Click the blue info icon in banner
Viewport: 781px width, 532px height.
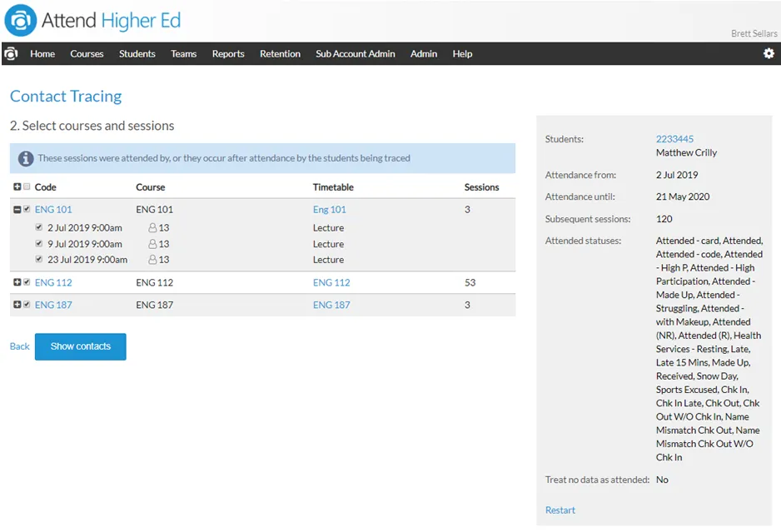pyautogui.click(x=26, y=158)
